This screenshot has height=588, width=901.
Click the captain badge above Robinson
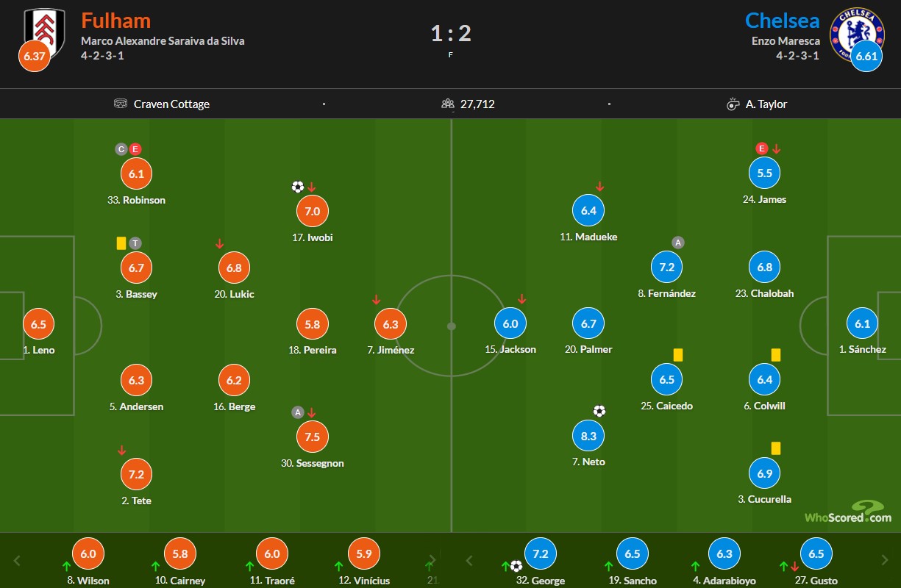[x=121, y=149]
